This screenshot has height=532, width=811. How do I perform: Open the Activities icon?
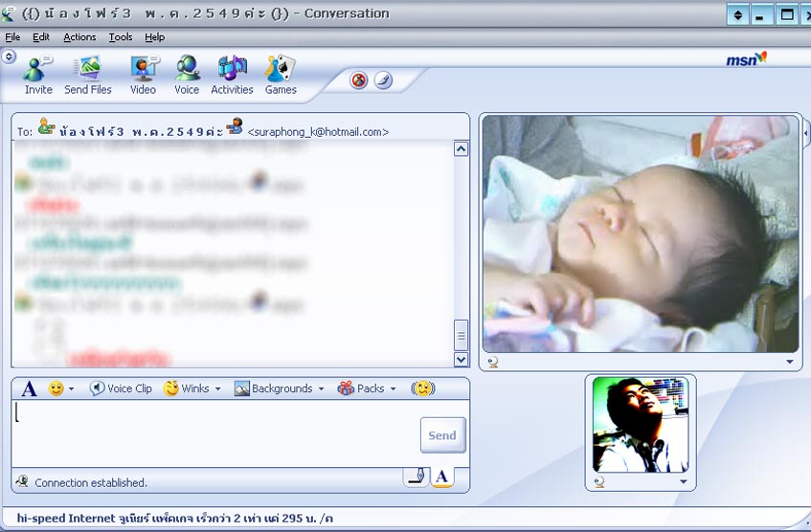(232, 75)
